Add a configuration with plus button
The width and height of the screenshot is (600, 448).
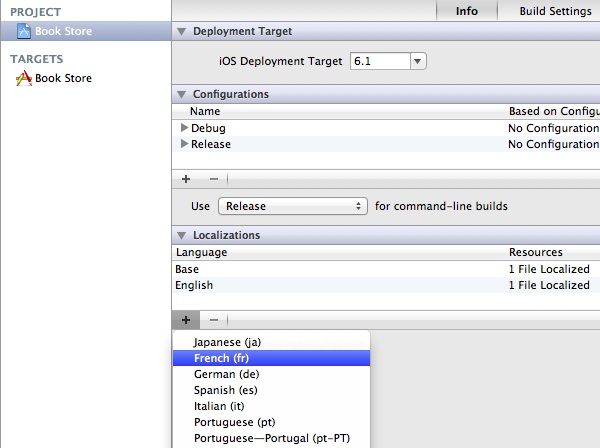click(x=185, y=179)
